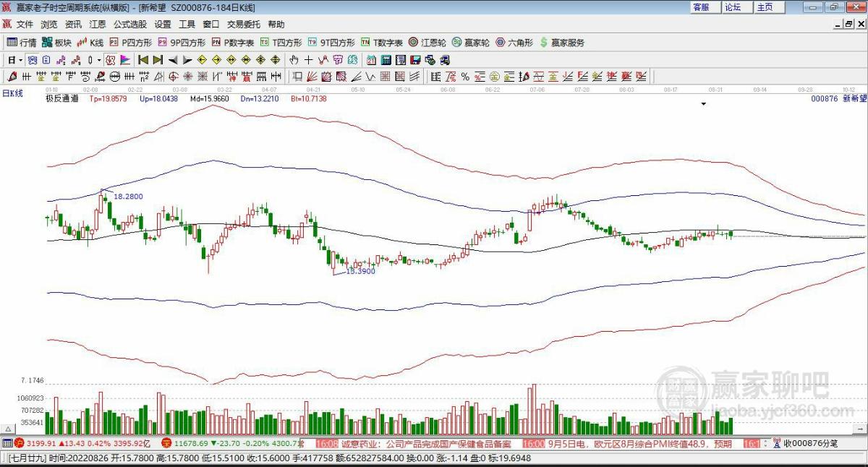Open the 公式选股 menu

(130, 24)
